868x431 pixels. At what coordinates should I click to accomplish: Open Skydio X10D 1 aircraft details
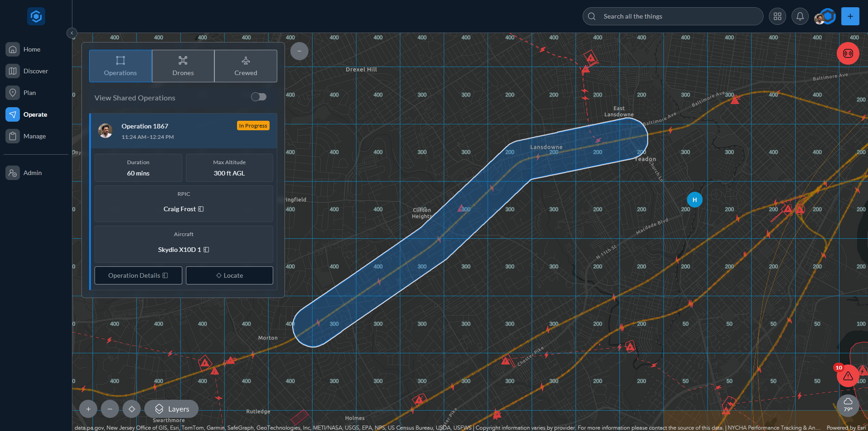(x=184, y=250)
